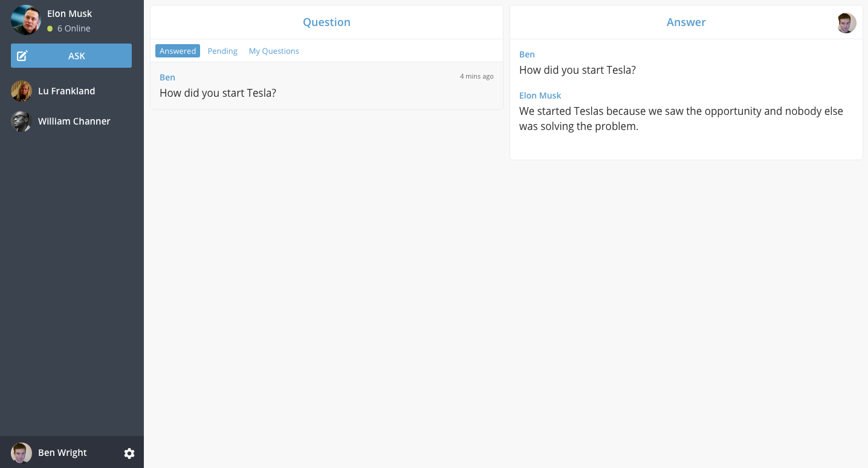Click Elon Musk's profile avatar
This screenshot has width=868, height=468.
point(26,20)
